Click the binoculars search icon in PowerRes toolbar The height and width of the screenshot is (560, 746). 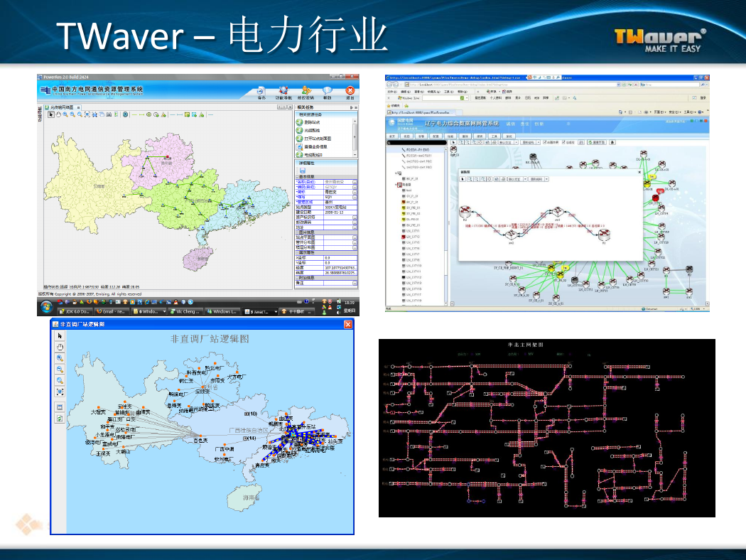pyautogui.click(x=109, y=114)
